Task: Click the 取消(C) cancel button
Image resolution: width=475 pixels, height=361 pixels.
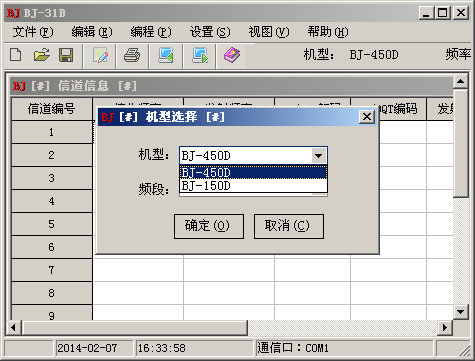Action: pos(289,226)
